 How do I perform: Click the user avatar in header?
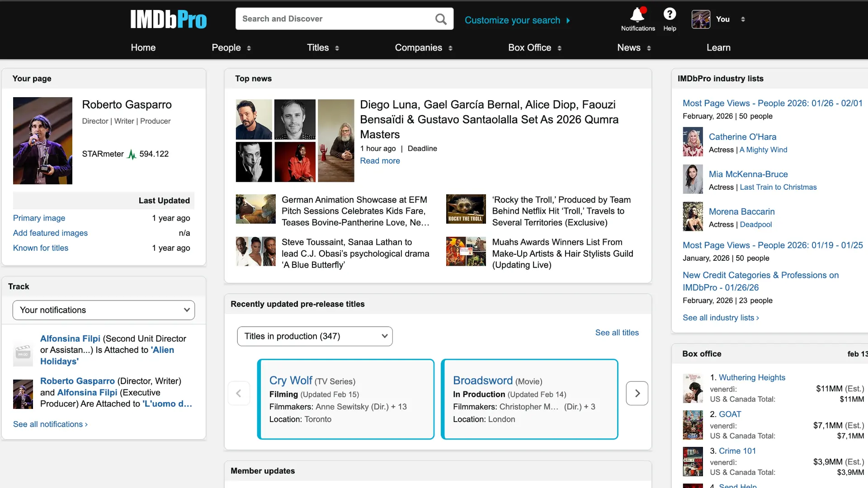coord(701,19)
